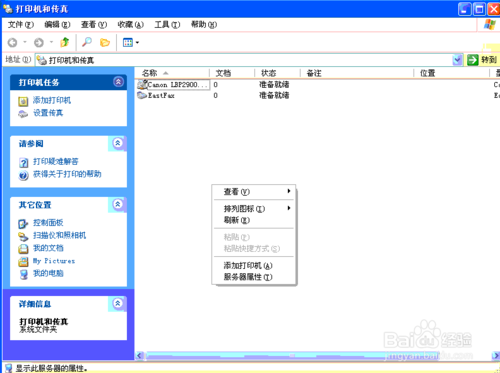The width and height of the screenshot is (500, 373).
Task: Open the 打印疑难解答 link
Action: 55,162
